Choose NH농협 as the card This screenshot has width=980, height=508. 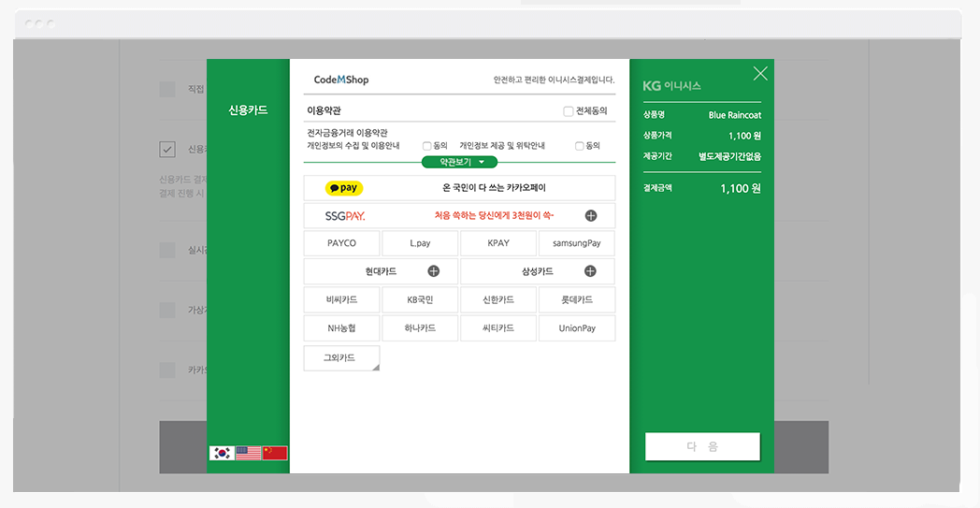(341, 327)
